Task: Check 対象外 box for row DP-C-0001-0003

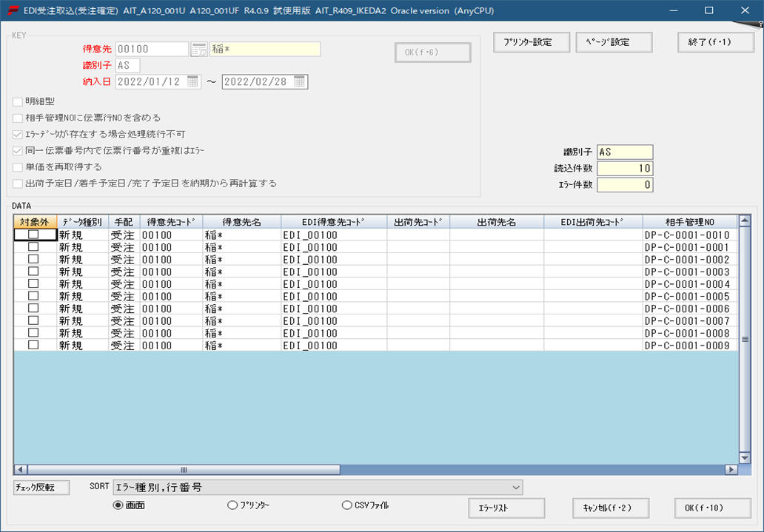Action: pyautogui.click(x=33, y=271)
